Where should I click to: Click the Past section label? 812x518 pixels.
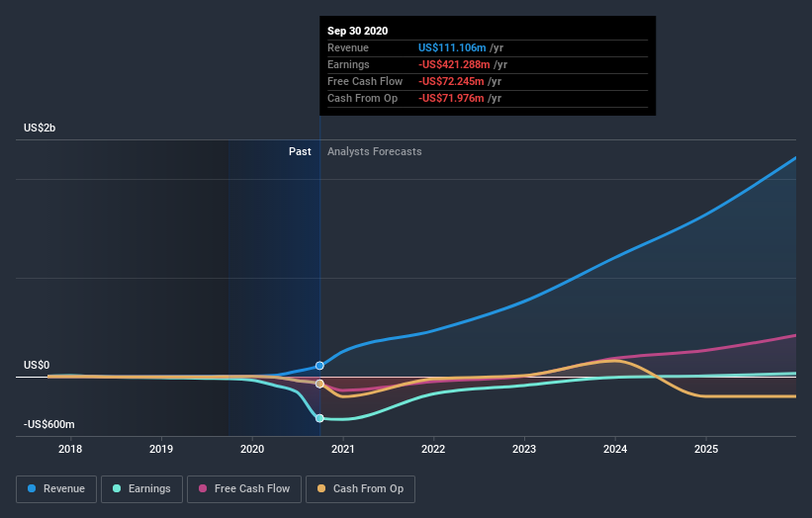click(300, 152)
